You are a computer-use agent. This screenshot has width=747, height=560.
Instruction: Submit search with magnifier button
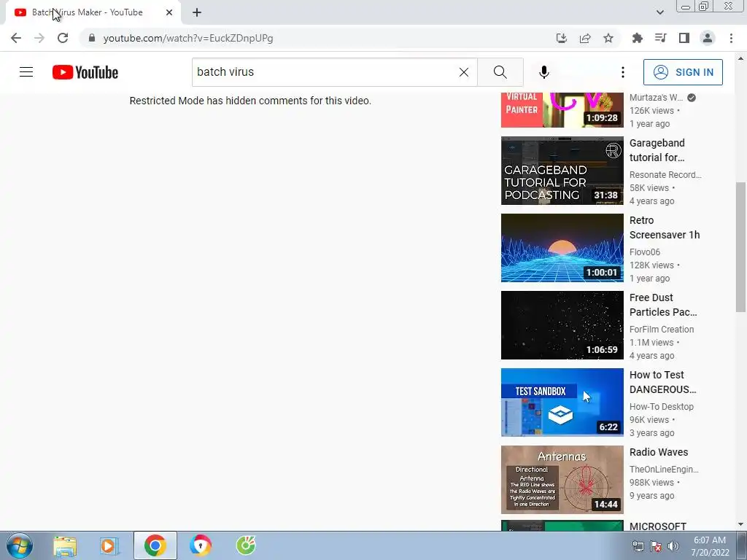[500, 72]
